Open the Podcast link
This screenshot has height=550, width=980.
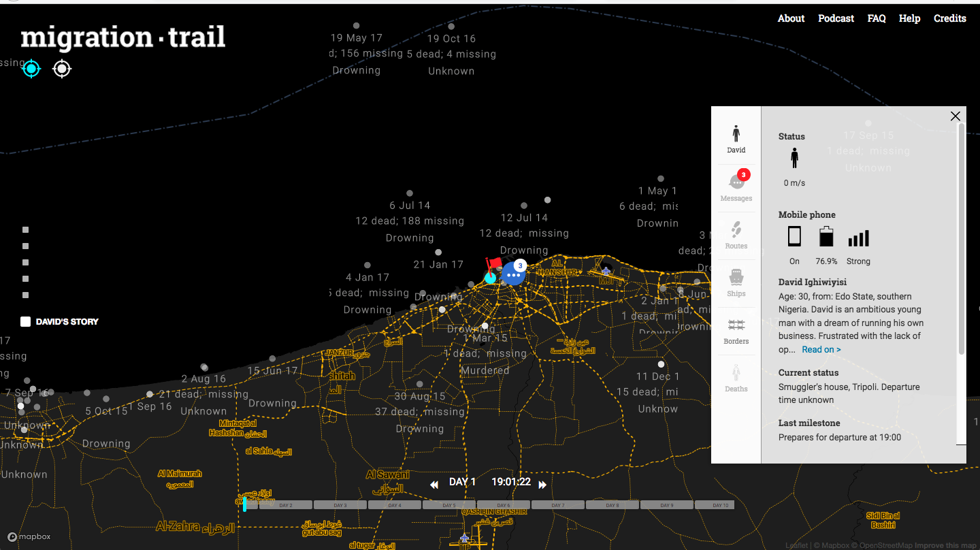(836, 18)
